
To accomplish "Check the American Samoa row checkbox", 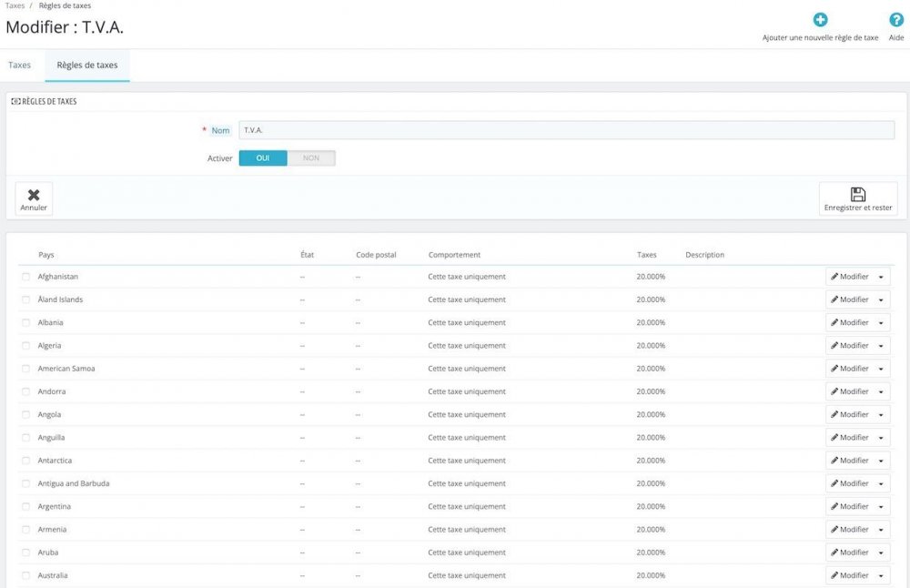I will click(x=25, y=369).
